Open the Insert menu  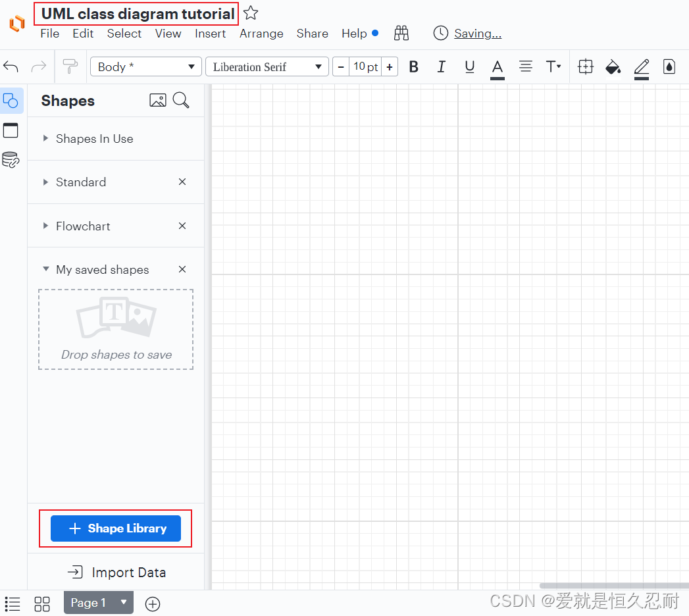210,34
